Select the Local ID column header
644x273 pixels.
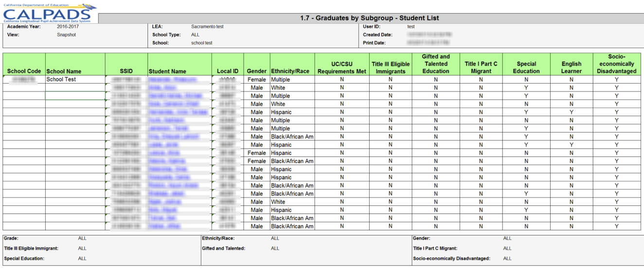point(228,71)
